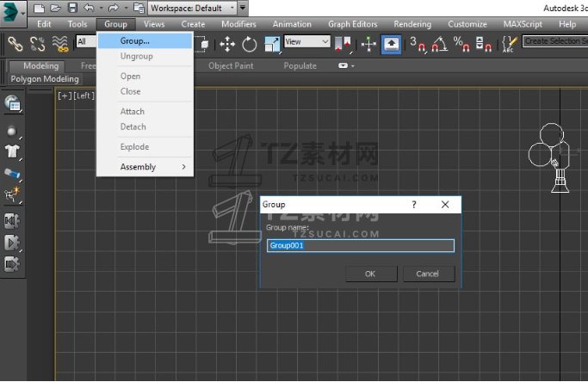Click the viewport [+] menu label

pyautogui.click(x=65, y=96)
